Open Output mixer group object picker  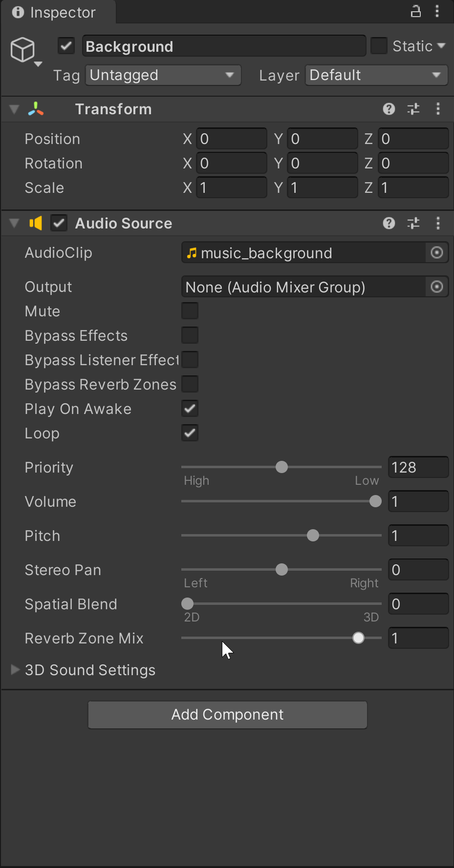point(437,287)
